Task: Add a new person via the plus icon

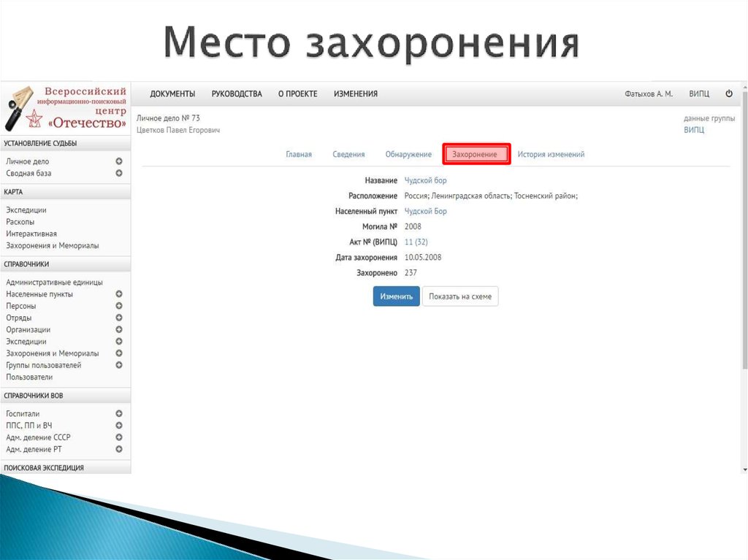Action: [118, 306]
